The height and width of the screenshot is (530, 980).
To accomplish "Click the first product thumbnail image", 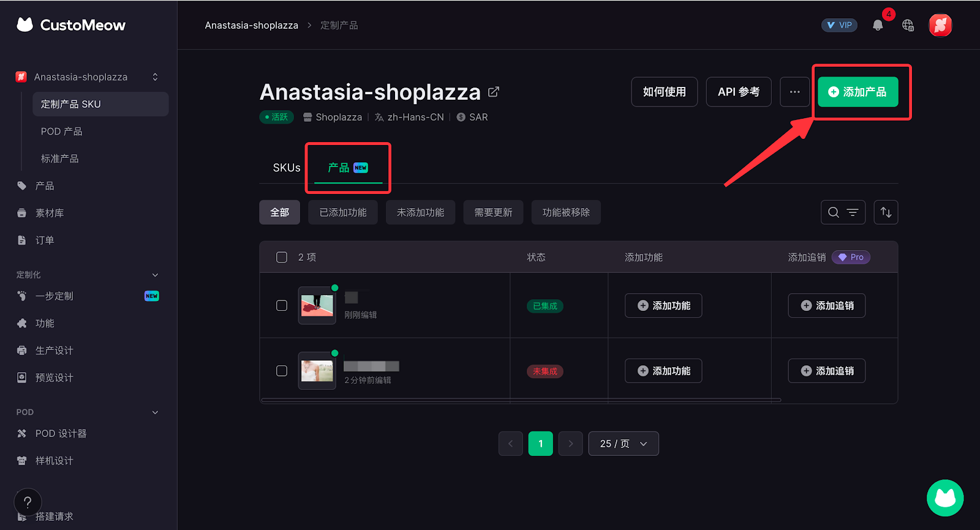I will click(317, 305).
